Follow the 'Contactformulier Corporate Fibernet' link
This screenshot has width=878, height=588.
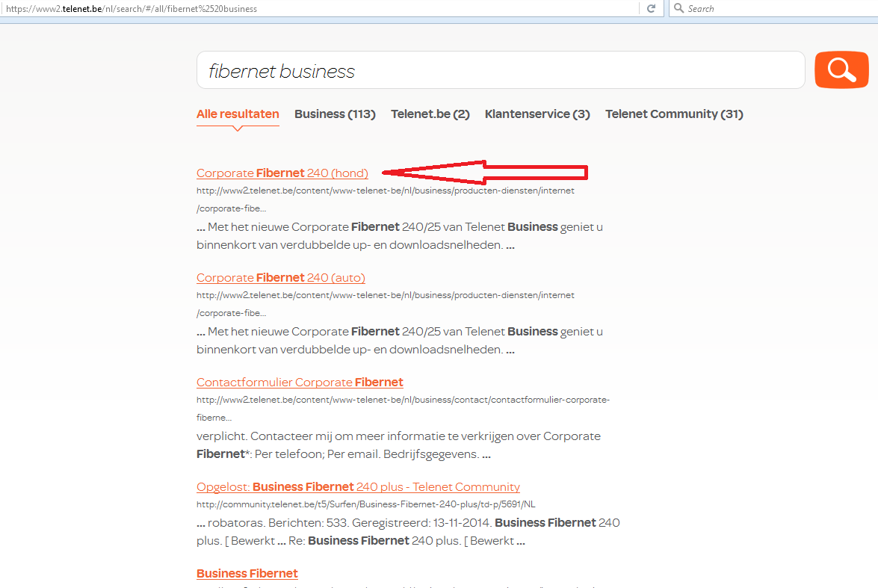point(300,383)
